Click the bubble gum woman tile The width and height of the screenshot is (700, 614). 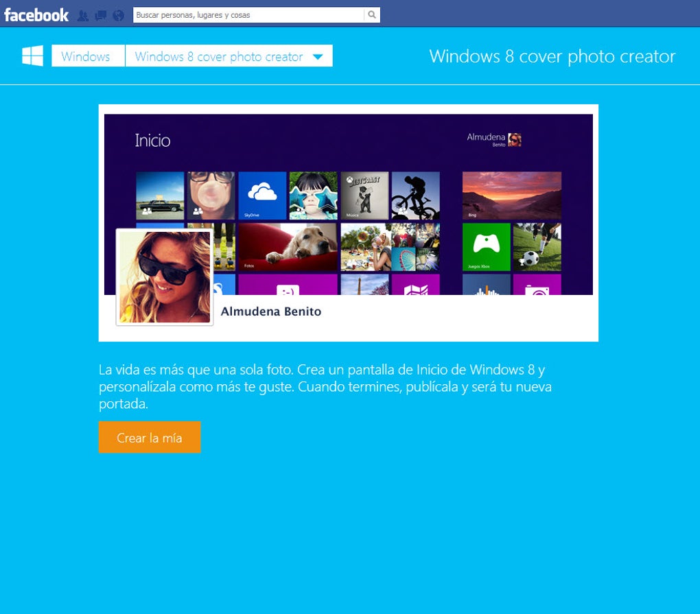(x=211, y=196)
